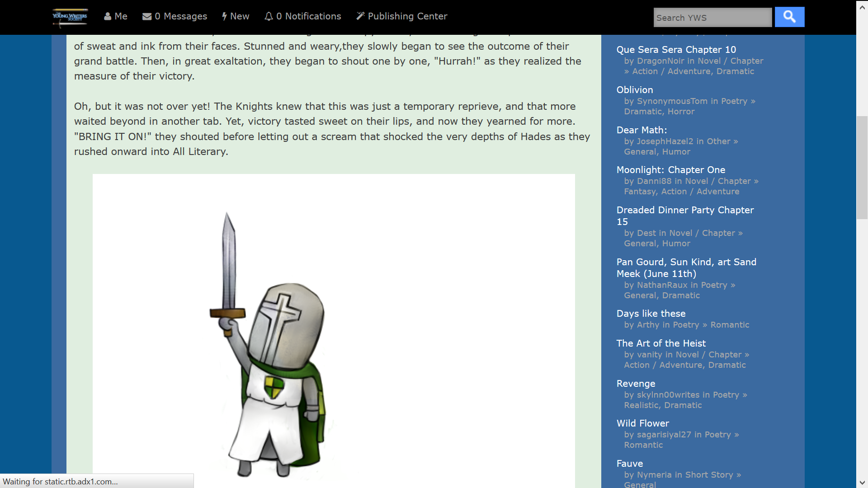868x488 pixels.
Task: Open Realistic genre under Revenge
Action: tap(642, 405)
